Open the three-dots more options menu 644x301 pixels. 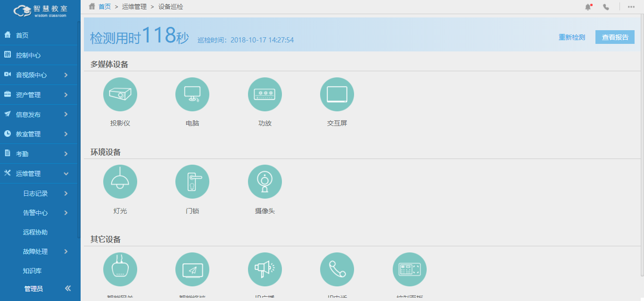(x=631, y=7)
